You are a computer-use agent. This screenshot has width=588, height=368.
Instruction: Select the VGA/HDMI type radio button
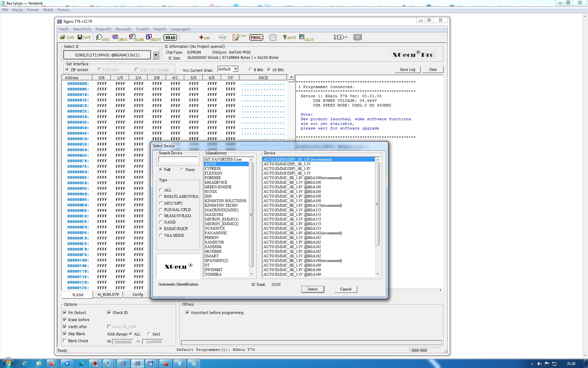(160, 236)
